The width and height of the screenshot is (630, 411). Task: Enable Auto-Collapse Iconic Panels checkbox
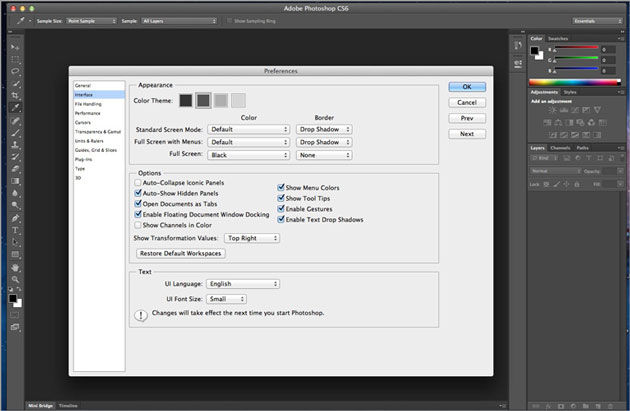[x=138, y=183]
